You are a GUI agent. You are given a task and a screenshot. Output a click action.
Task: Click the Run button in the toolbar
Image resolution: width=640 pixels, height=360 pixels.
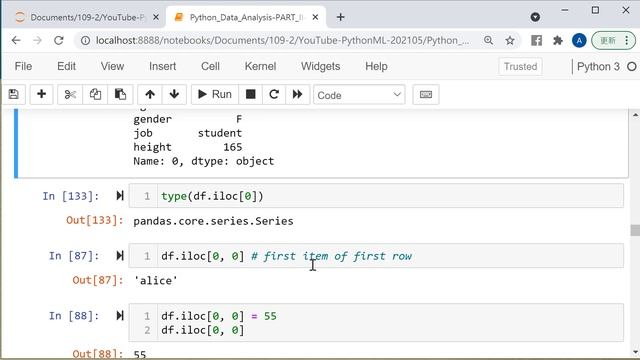(x=215, y=95)
